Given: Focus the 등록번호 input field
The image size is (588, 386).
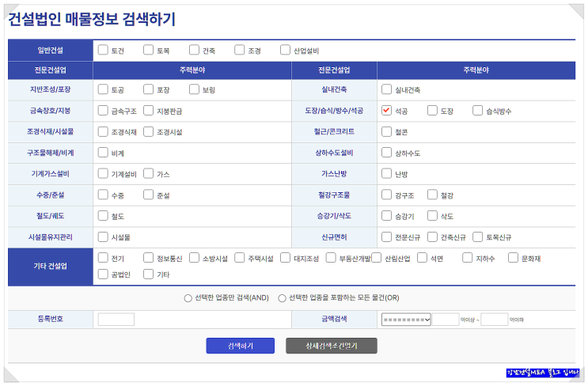Looking at the screenshot, I should coord(116,320).
